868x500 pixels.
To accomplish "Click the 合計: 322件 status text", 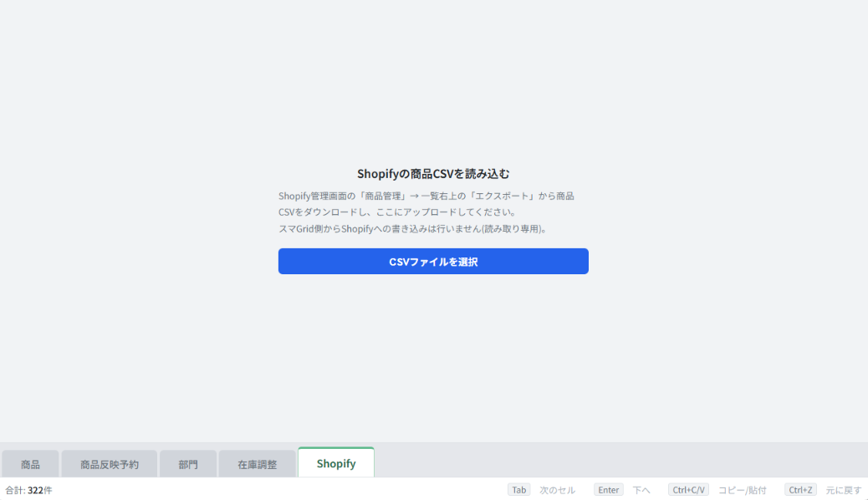I will [28, 490].
